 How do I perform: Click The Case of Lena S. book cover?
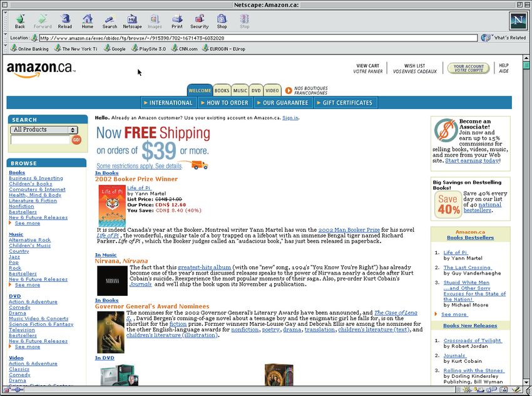pyautogui.click(x=111, y=332)
